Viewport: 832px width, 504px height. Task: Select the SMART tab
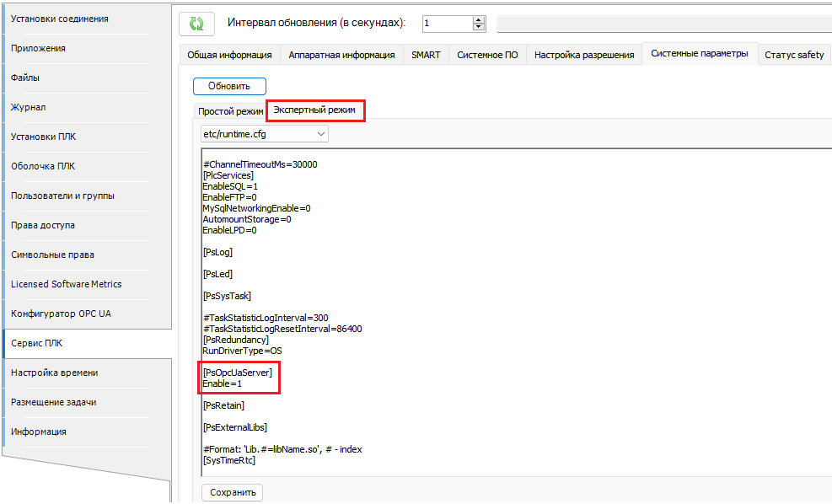point(426,55)
